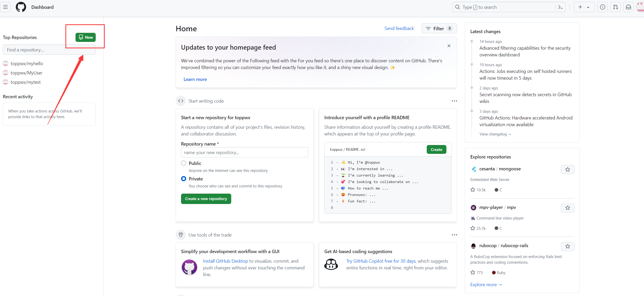Open the notifications inbox icon

click(628, 7)
